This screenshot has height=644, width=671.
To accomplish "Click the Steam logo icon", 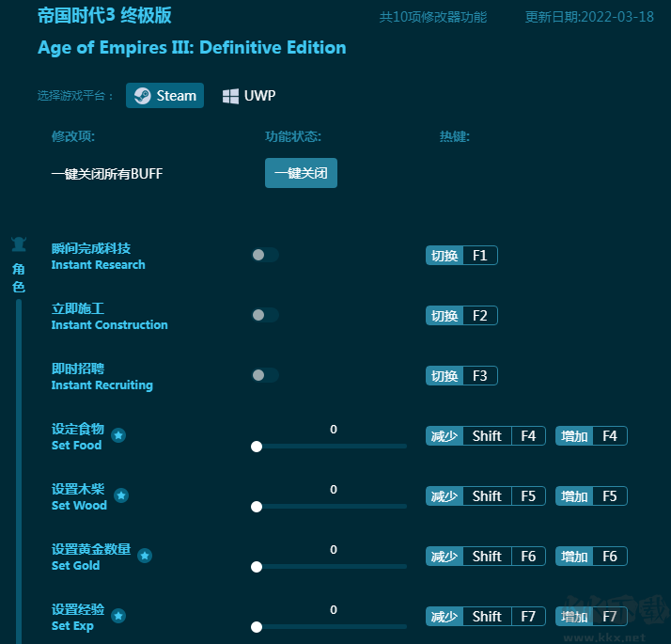I will [143, 96].
